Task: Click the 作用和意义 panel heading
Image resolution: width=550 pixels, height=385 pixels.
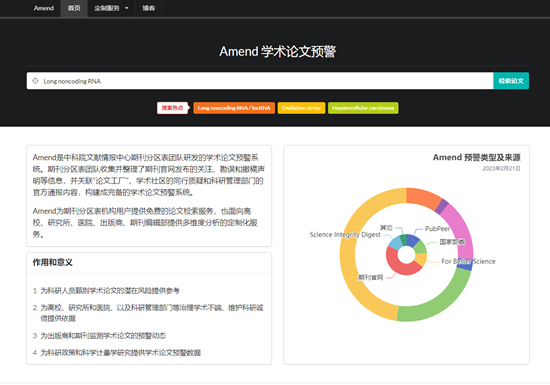Action: pos(53,262)
